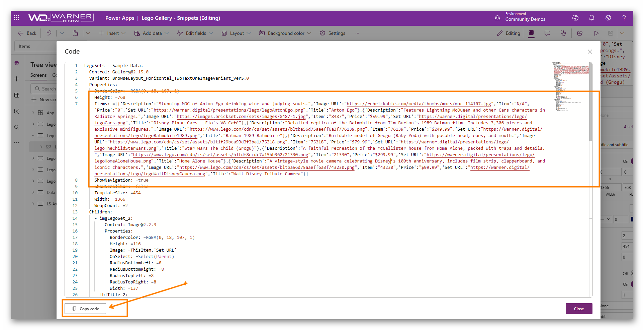Open the notifications bell

(x=592, y=18)
